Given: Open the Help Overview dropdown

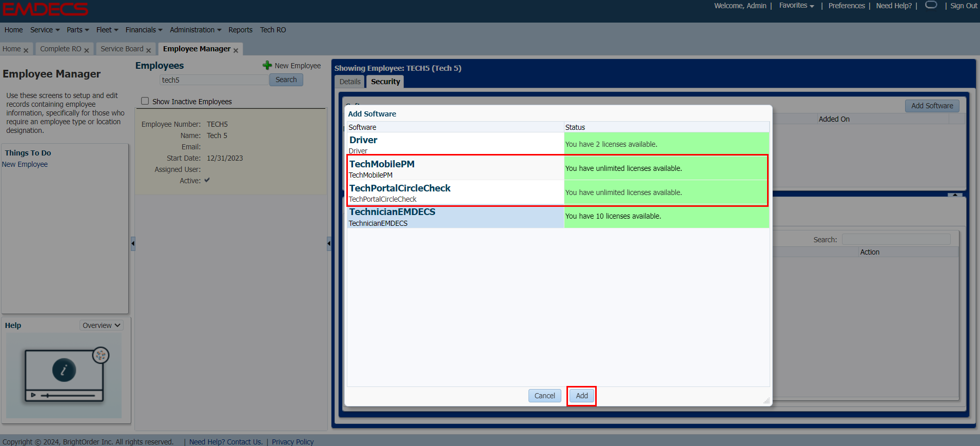Looking at the screenshot, I should 102,325.
